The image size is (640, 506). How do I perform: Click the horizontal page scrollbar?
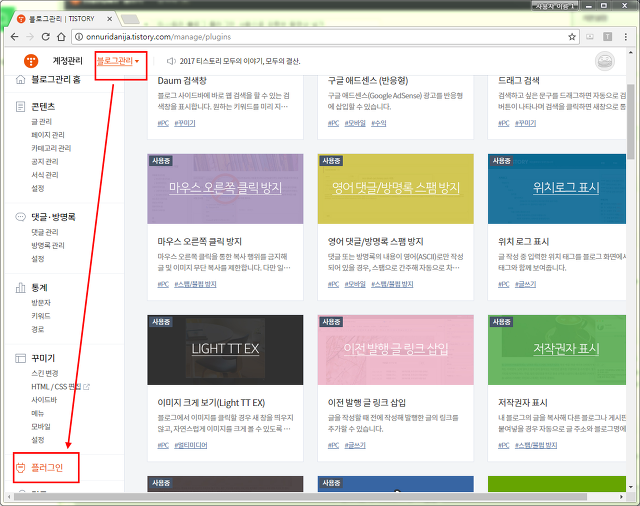point(300,497)
